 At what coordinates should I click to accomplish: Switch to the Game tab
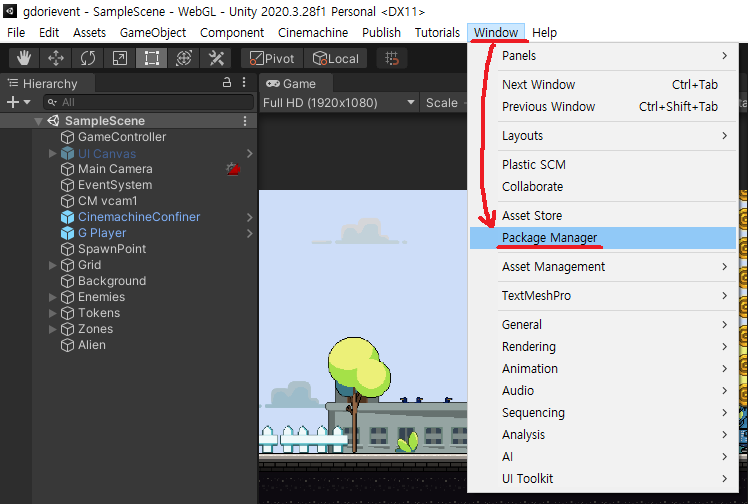click(x=296, y=83)
